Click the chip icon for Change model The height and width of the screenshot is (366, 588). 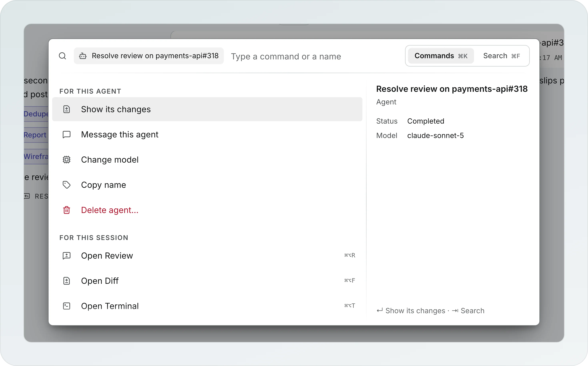coord(67,160)
